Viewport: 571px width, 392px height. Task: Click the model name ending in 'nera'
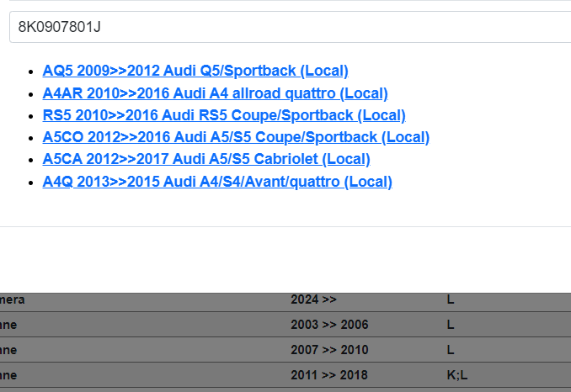(13, 299)
